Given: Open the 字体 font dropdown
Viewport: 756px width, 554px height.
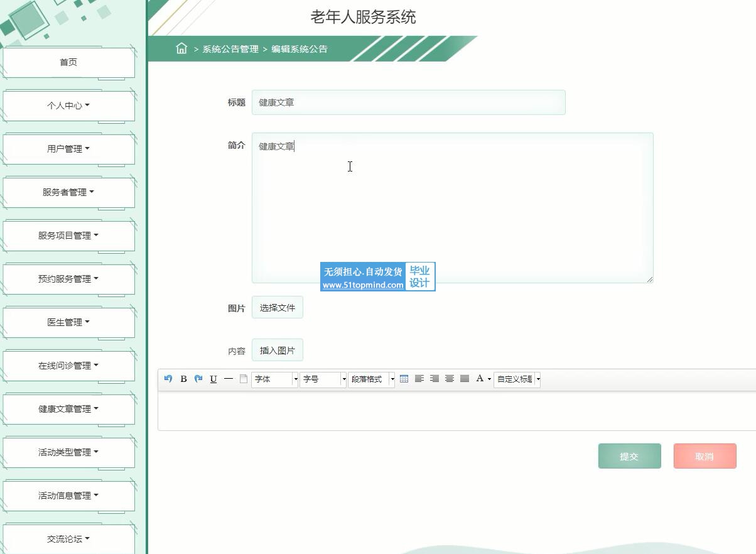Looking at the screenshot, I should [274, 379].
